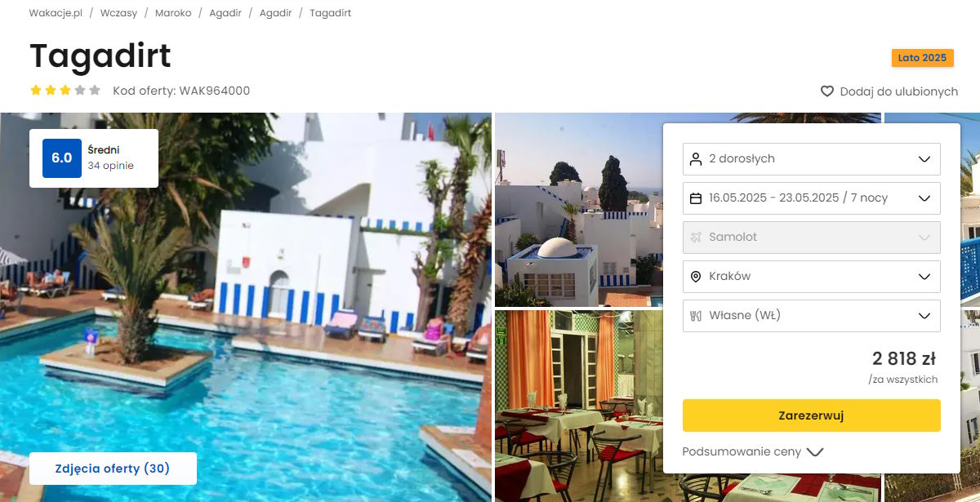
Task: Open the 2 dorosłych travelers dropdown
Action: click(812, 159)
